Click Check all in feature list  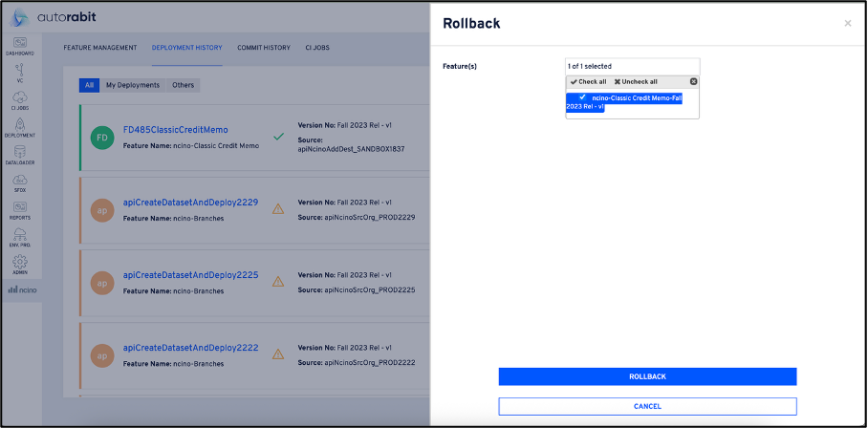coord(589,81)
